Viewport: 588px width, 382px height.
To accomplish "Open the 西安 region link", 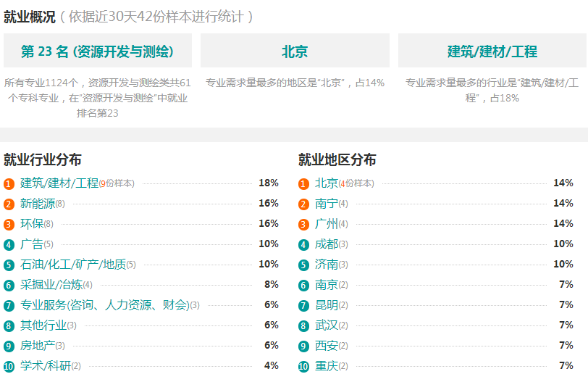I will click(327, 345).
